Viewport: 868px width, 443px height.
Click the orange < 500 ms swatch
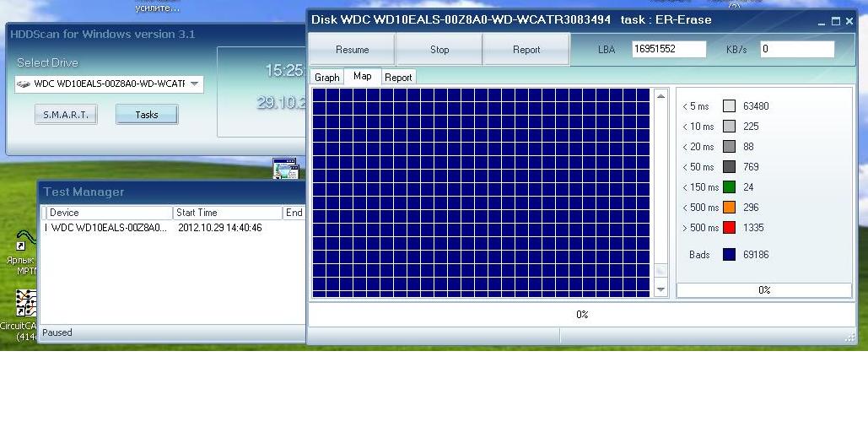click(x=729, y=207)
